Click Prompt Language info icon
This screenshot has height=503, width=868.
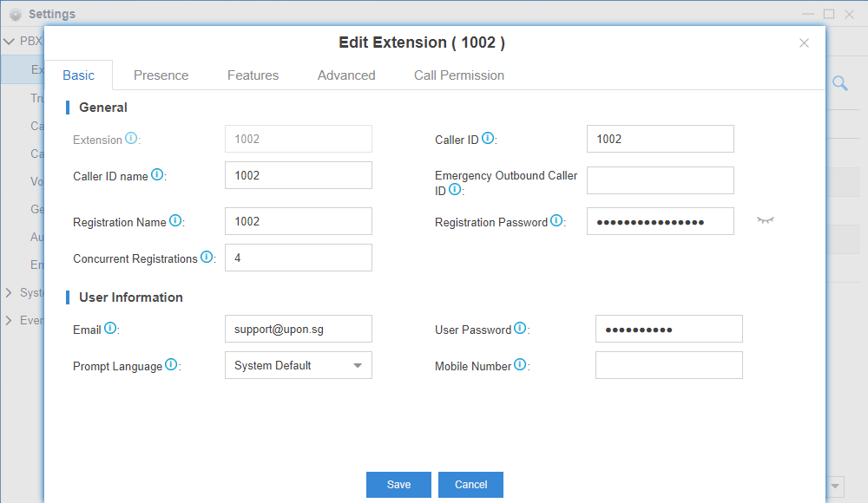point(171,365)
